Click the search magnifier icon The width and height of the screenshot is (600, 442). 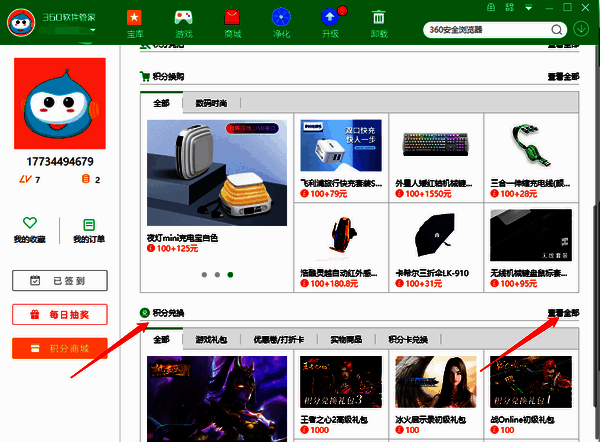coord(557,29)
